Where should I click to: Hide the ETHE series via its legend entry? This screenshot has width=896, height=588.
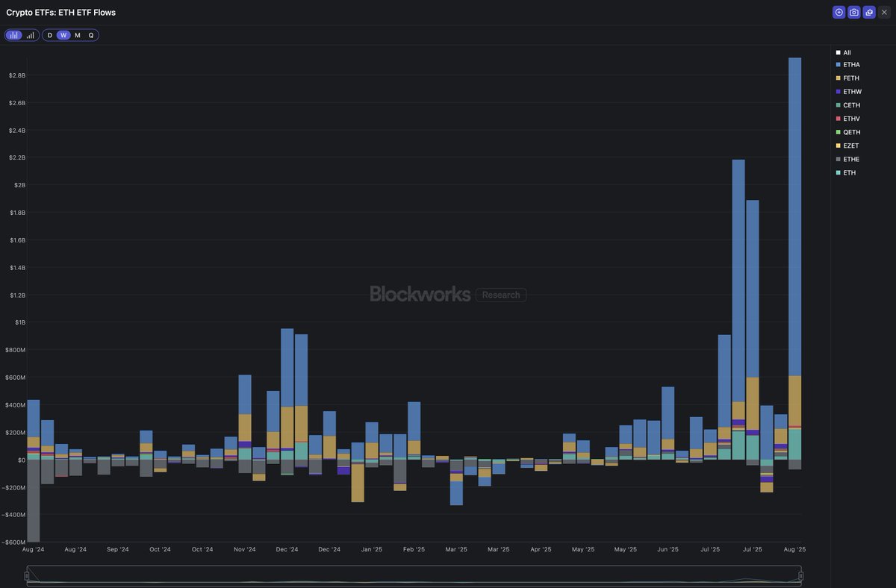click(850, 159)
